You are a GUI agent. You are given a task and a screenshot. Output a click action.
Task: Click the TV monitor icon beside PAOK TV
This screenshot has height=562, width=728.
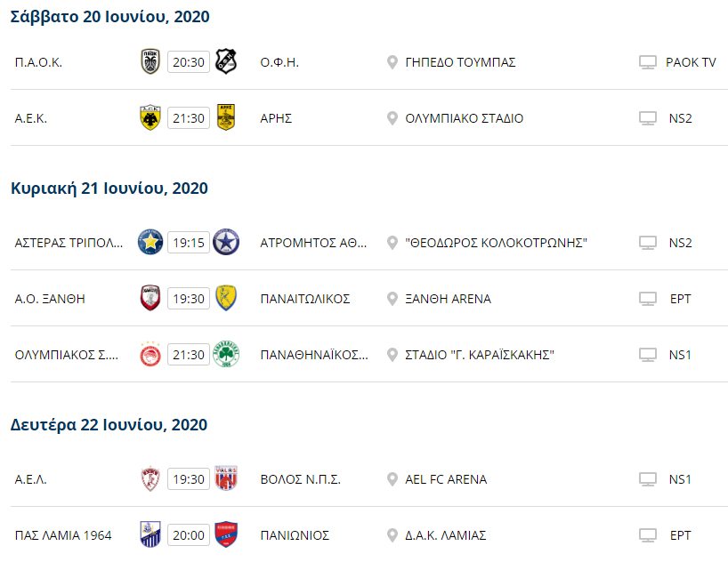(x=648, y=62)
